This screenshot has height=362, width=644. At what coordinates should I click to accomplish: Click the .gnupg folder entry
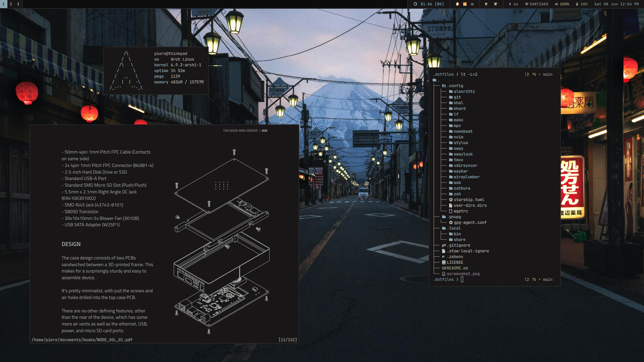tap(454, 217)
